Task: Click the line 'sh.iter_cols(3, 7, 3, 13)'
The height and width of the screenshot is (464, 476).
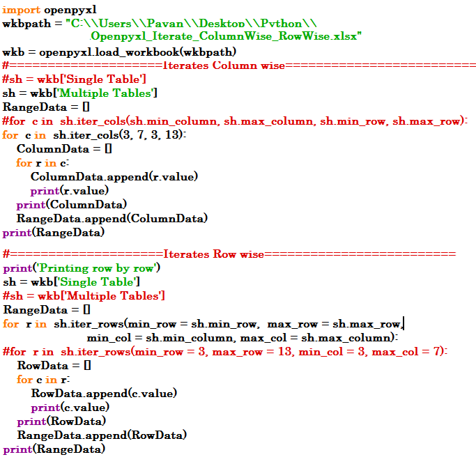Action: (94, 135)
